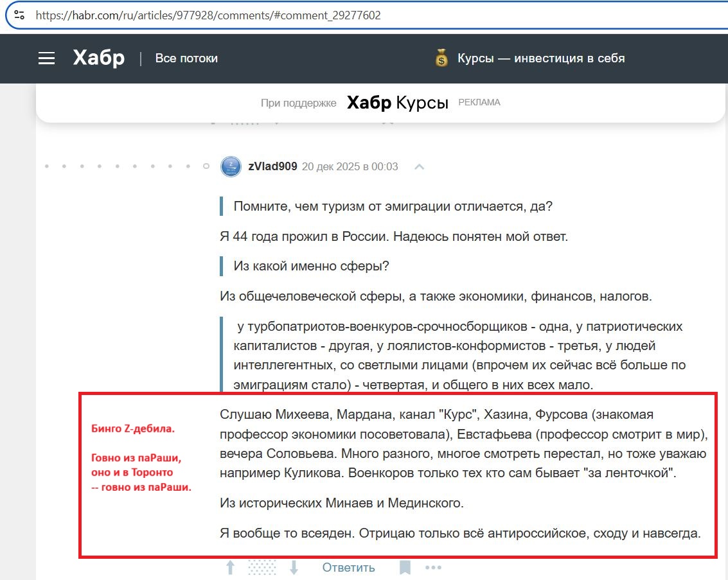Open site info icon in address bar

(19, 15)
